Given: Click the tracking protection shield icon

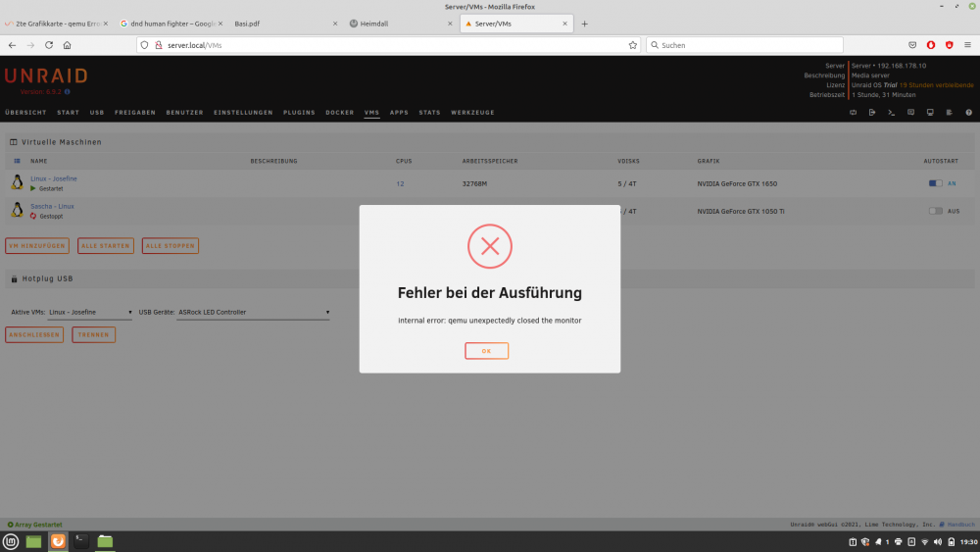Looking at the screenshot, I should click(x=144, y=45).
